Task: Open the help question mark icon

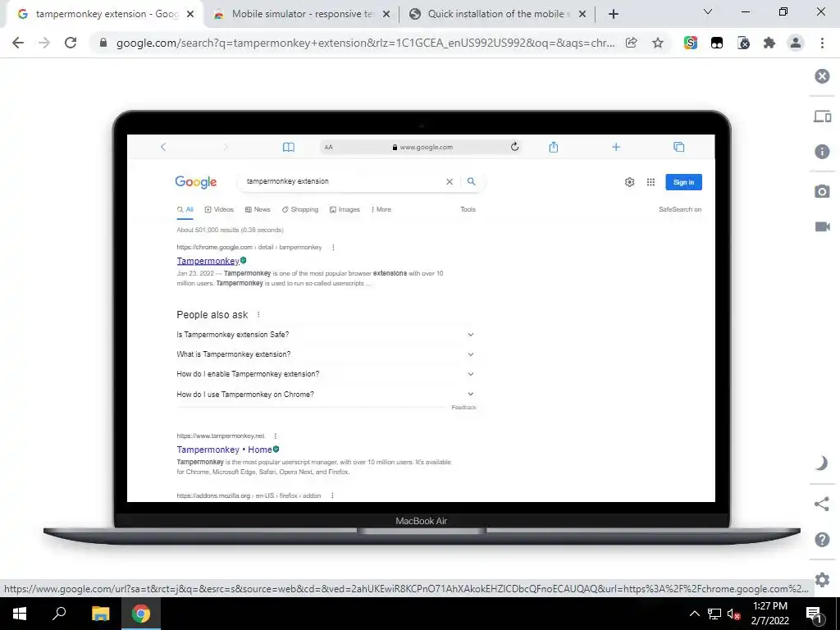Action: pyautogui.click(x=822, y=540)
